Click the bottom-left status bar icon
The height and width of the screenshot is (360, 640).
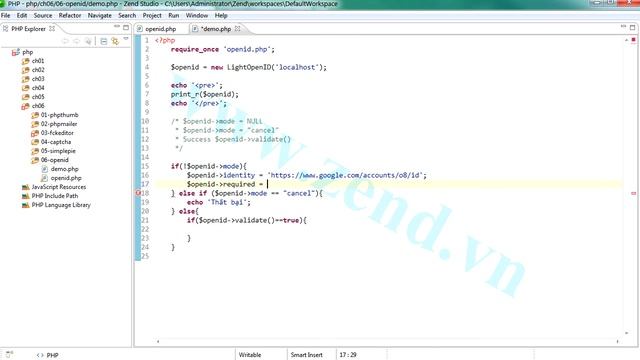pyautogui.click(x=9, y=354)
